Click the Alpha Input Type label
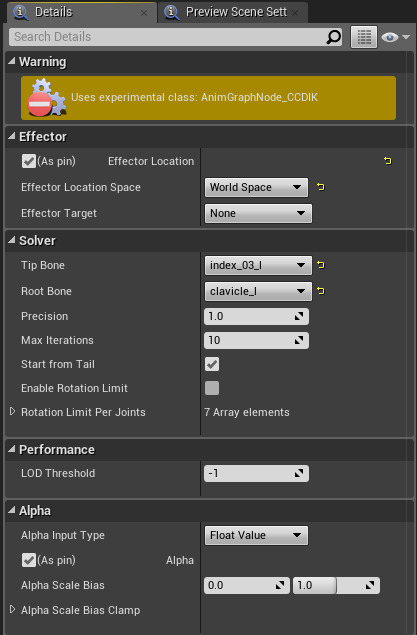Image resolution: width=417 pixels, height=635 pixels. [63, 535]
